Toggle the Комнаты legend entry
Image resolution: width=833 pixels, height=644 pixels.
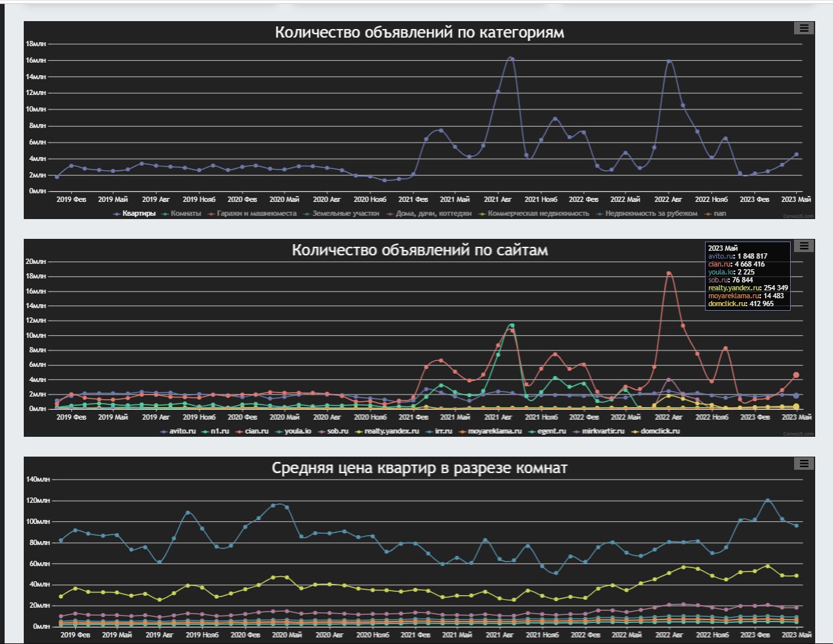[185, 214]
